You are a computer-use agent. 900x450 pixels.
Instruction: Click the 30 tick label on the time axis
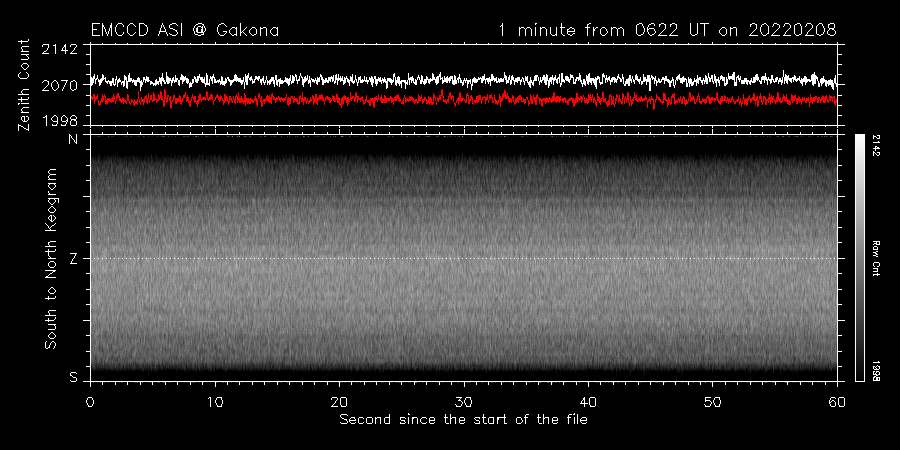coord(463,401)
